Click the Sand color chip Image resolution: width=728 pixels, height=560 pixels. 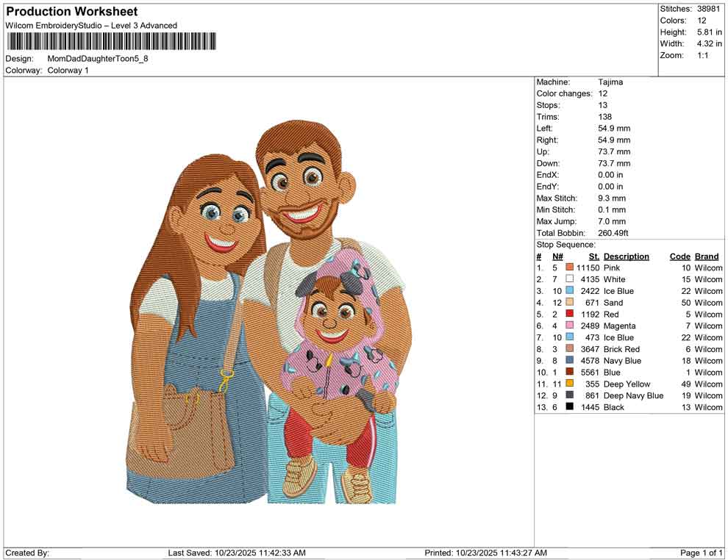click(569, 303)
